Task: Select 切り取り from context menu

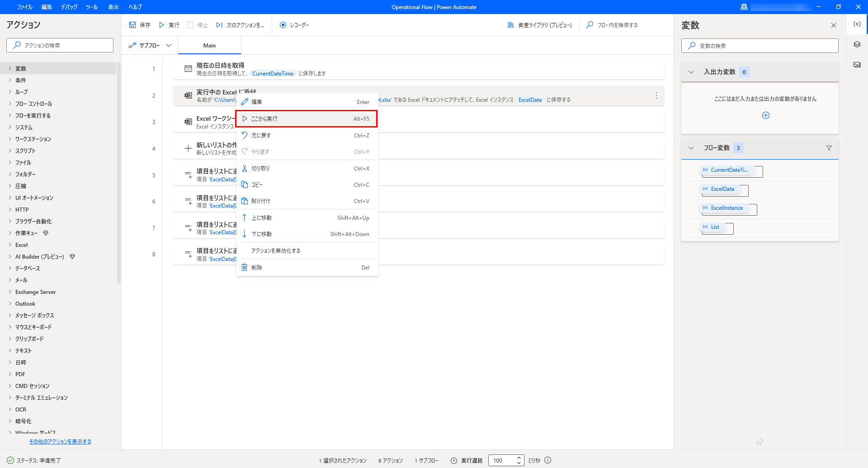Action: [x=307, y=168]
